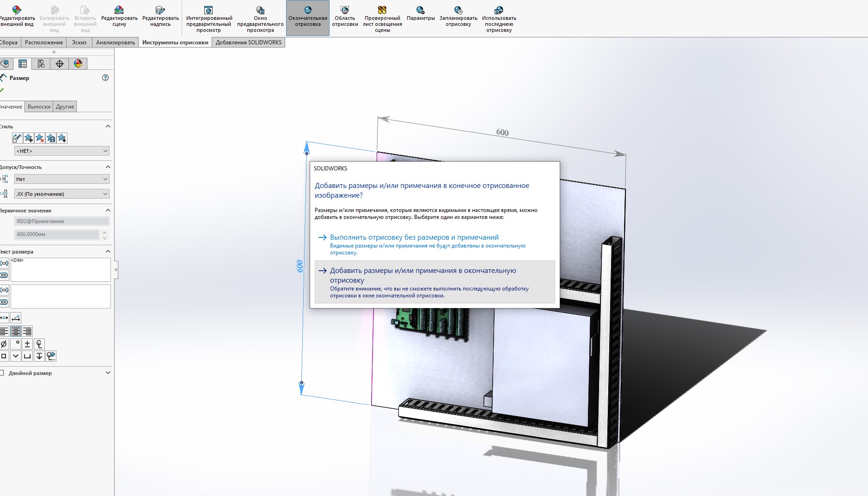The height and width of the screenshot is (496, 868).
Task: Insert the degree symbol
Action: [16, 344]
